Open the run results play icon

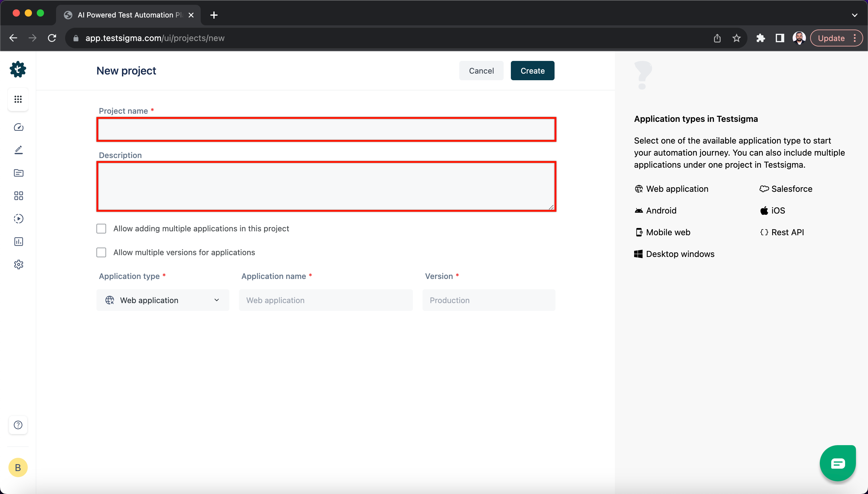[19, 218]
